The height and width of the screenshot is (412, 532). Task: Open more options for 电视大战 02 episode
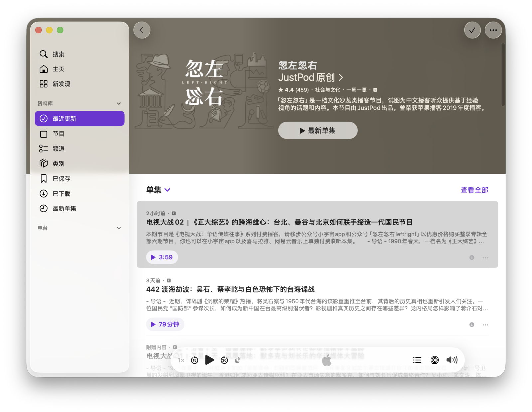(x=485, y=258)
